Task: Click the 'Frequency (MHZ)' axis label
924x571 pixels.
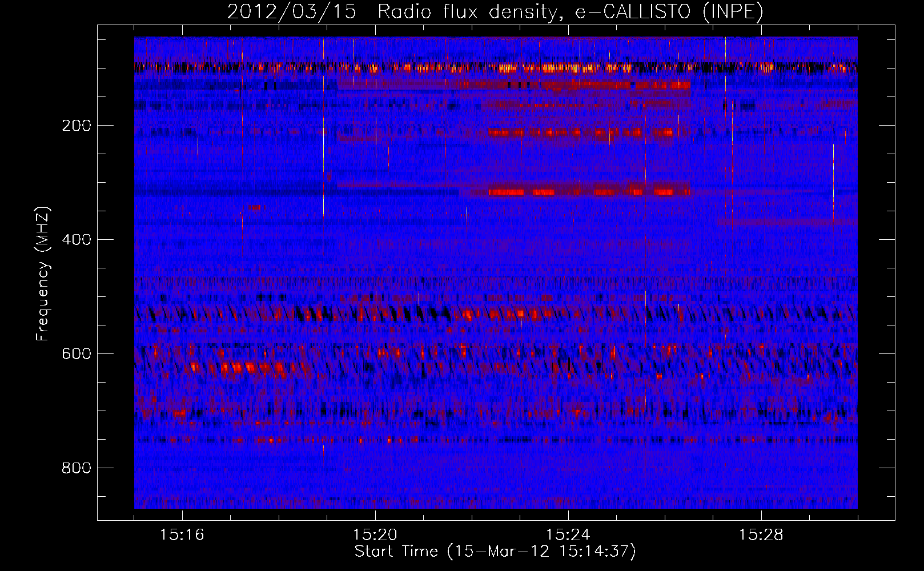Action: 43,274
